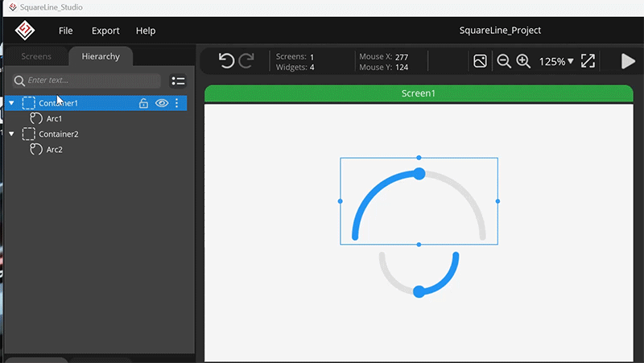Click the fit-to-screen expand icon

pos(588,61)
